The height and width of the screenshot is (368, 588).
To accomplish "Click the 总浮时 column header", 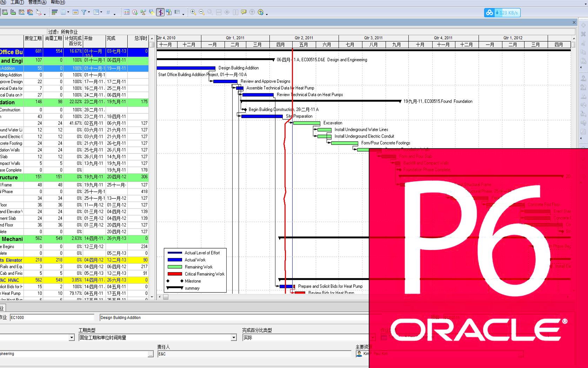I will [138, 41].
